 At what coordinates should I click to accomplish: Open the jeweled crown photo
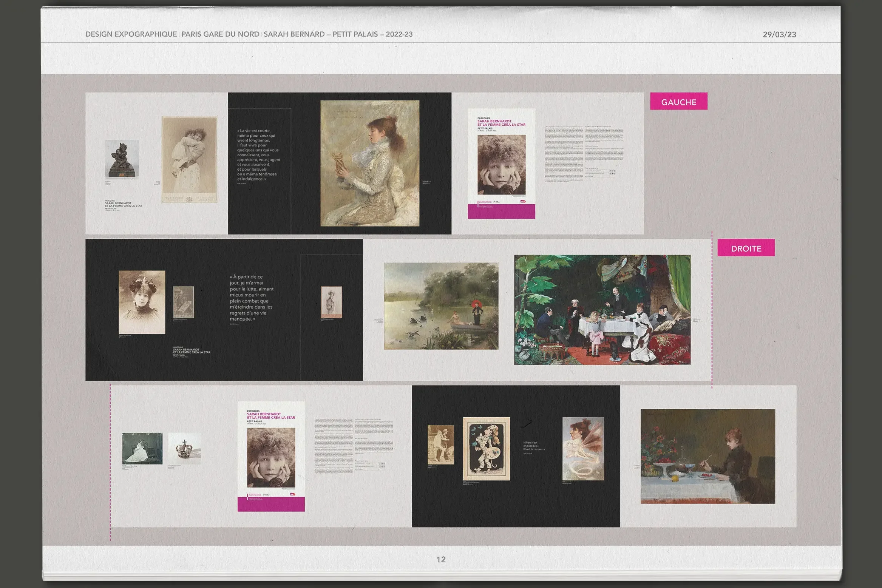(184, 448)
